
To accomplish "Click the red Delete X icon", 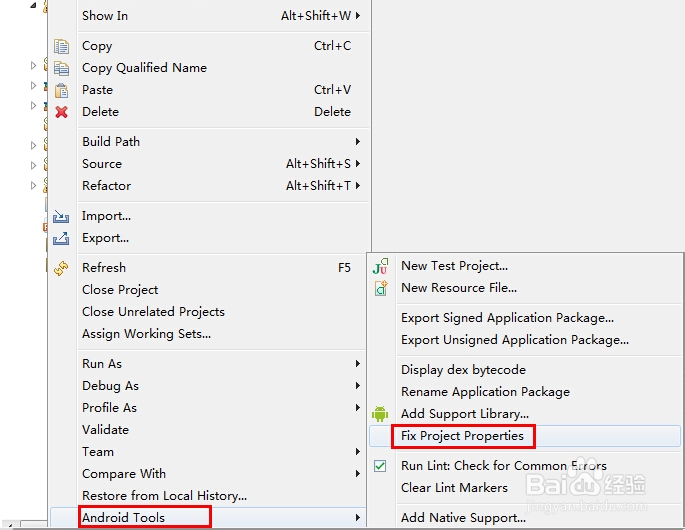I will coord(62,112).
